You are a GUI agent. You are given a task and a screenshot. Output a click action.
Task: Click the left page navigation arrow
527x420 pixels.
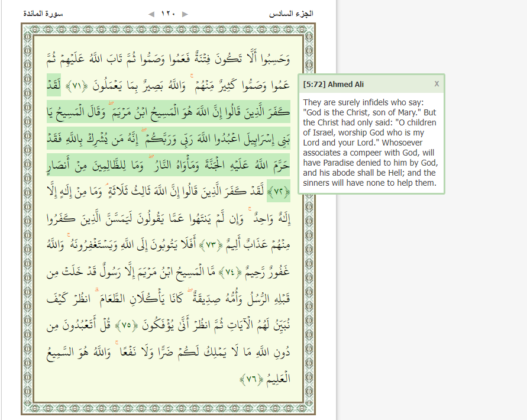151,14
